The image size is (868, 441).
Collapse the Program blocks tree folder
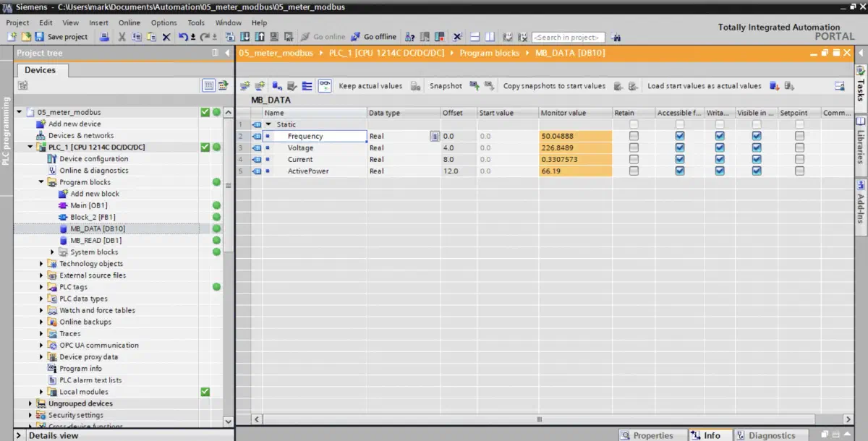tap(42, 182)
